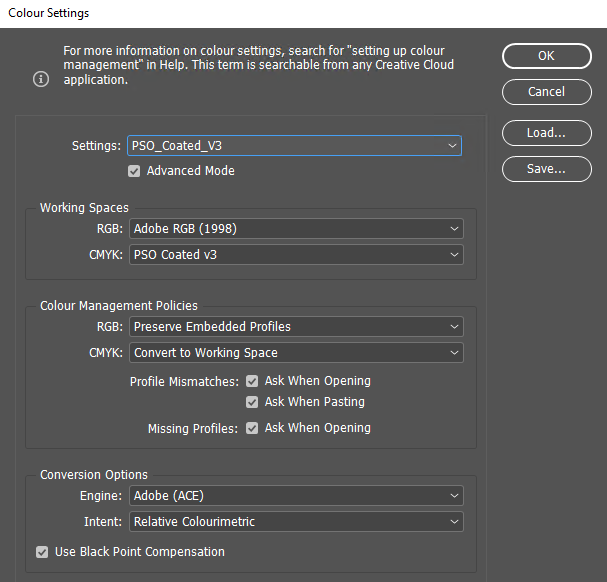
Task: Expand the Intent Relative Colourimetric dropdown
Action: 296,522
